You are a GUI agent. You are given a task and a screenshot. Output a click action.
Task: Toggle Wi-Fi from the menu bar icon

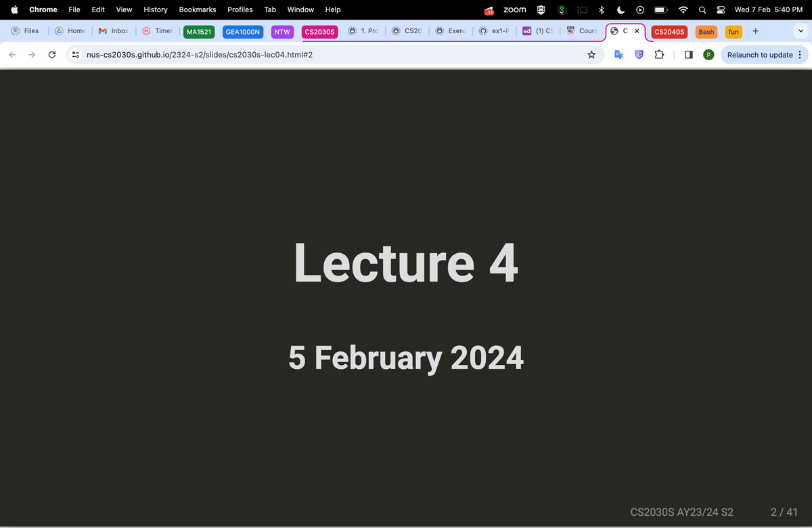point(683,9)
